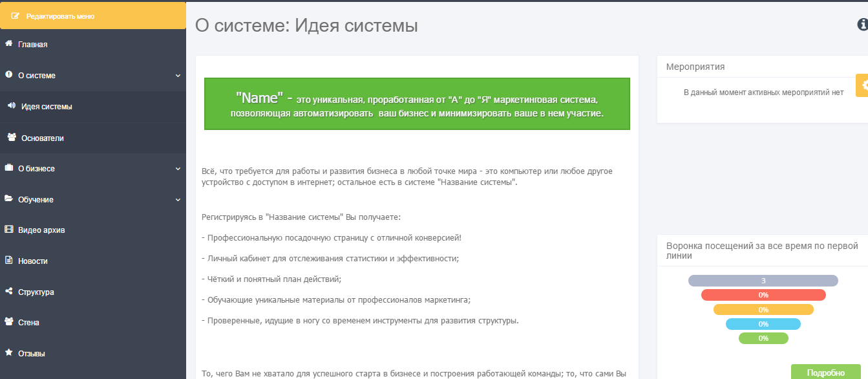This screenshot has height=379, width=868.
Task: Open Идея системы submenu item
Action: pos(93,107)
